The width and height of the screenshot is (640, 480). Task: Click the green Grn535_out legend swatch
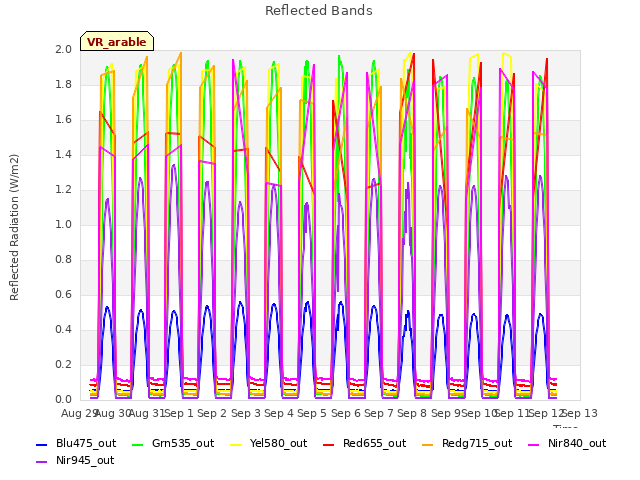pos(138,444)
